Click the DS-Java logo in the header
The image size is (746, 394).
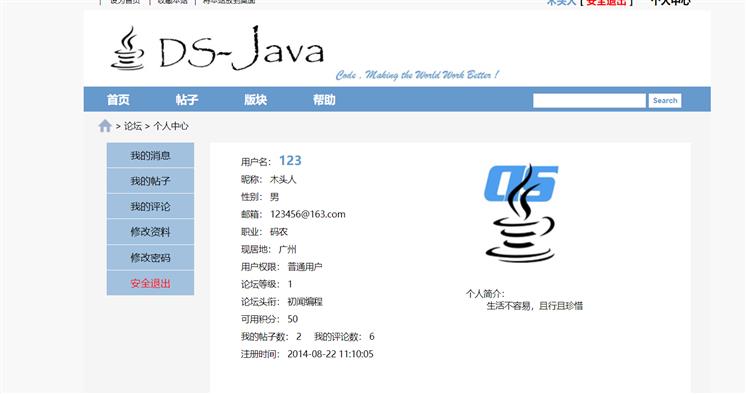coord(217,49)
